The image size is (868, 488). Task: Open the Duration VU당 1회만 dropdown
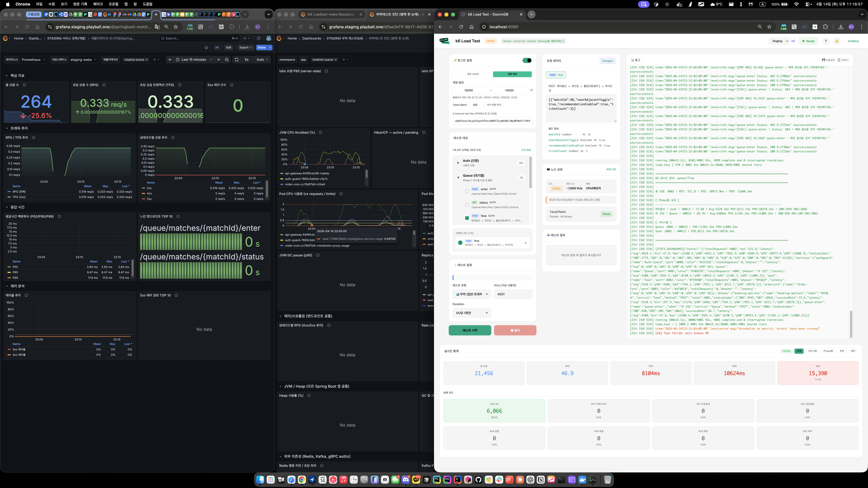[472, 313]
